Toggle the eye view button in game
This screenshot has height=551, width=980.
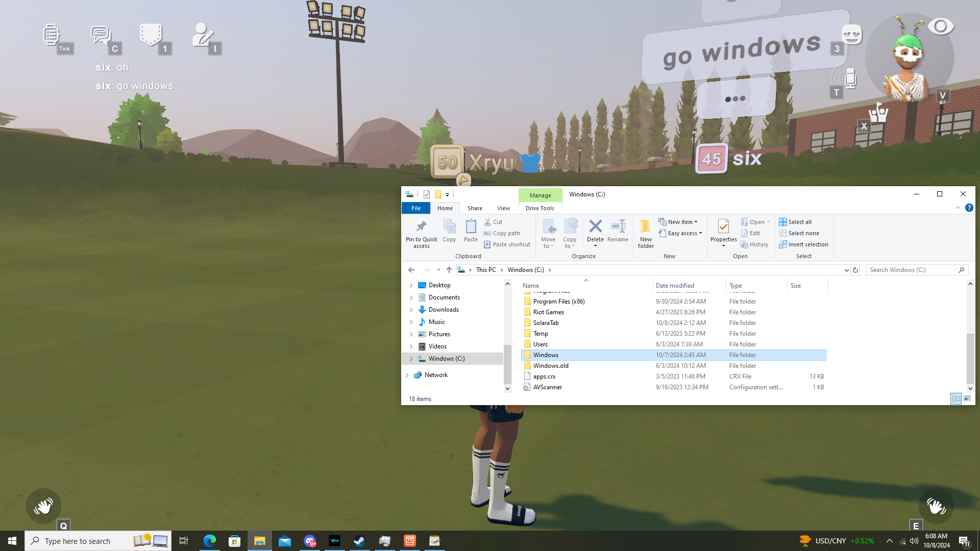940,27
